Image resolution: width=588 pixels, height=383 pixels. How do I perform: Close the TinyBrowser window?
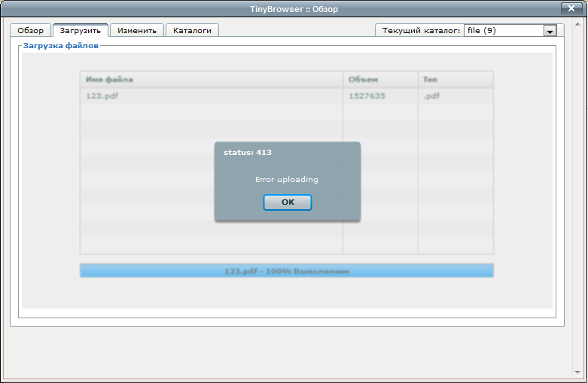571,8
